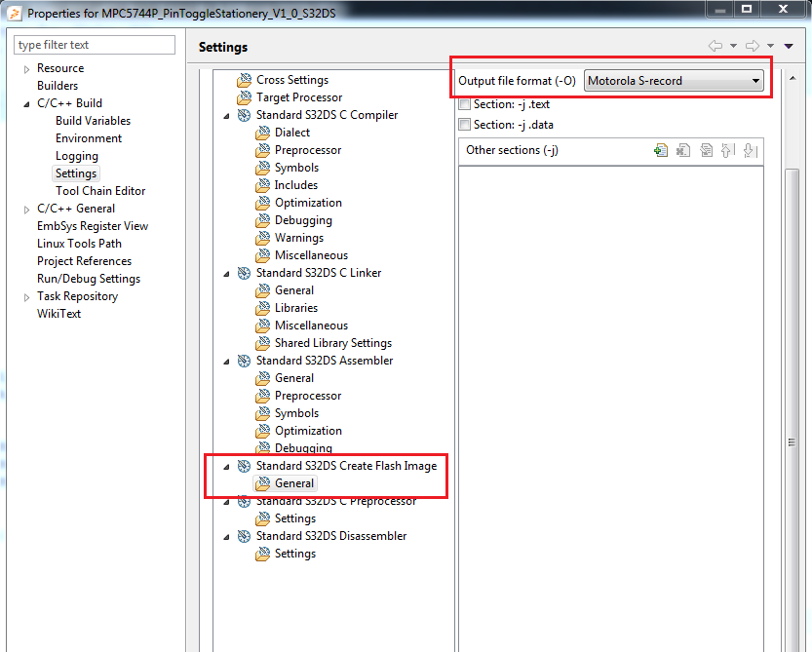This screenshot has width=812, height=652.
Task: Click the compiler Optimization option icon
Action: tap(263, 203)
